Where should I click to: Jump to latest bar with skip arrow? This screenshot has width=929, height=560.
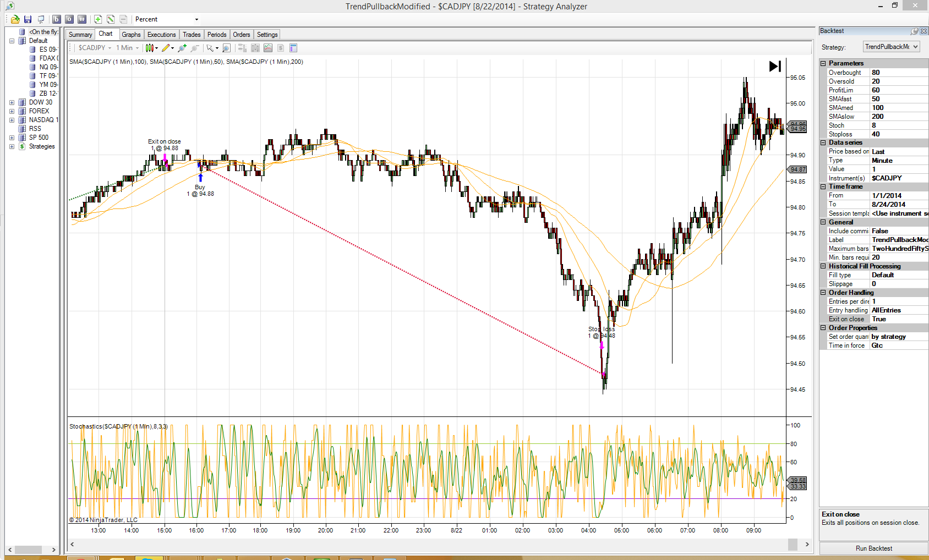coord(775,66)
